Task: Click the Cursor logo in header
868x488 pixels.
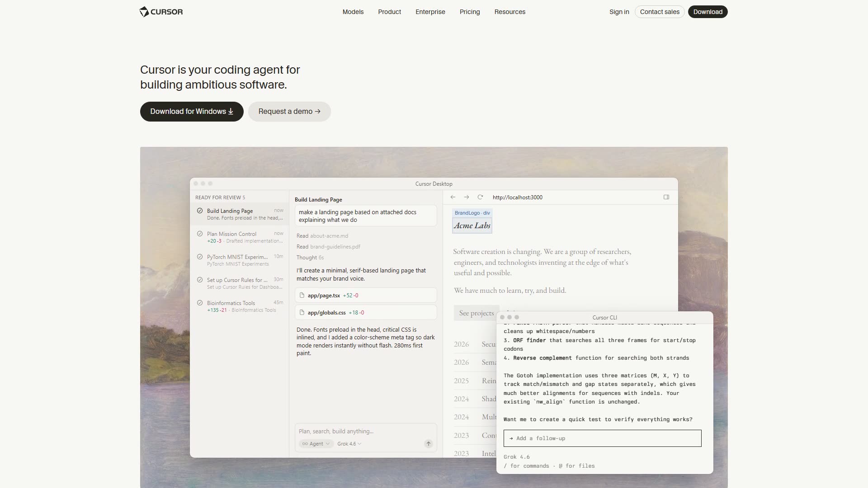Action: tap(161, 12)
